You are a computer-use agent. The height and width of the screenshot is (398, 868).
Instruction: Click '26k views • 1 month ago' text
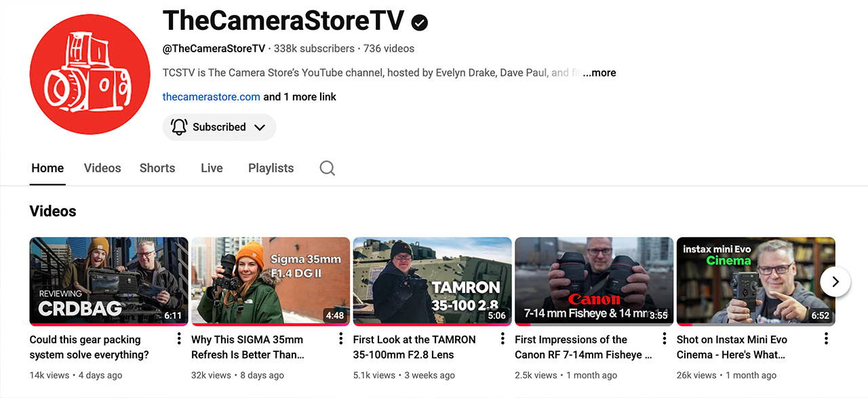point(726,375)
